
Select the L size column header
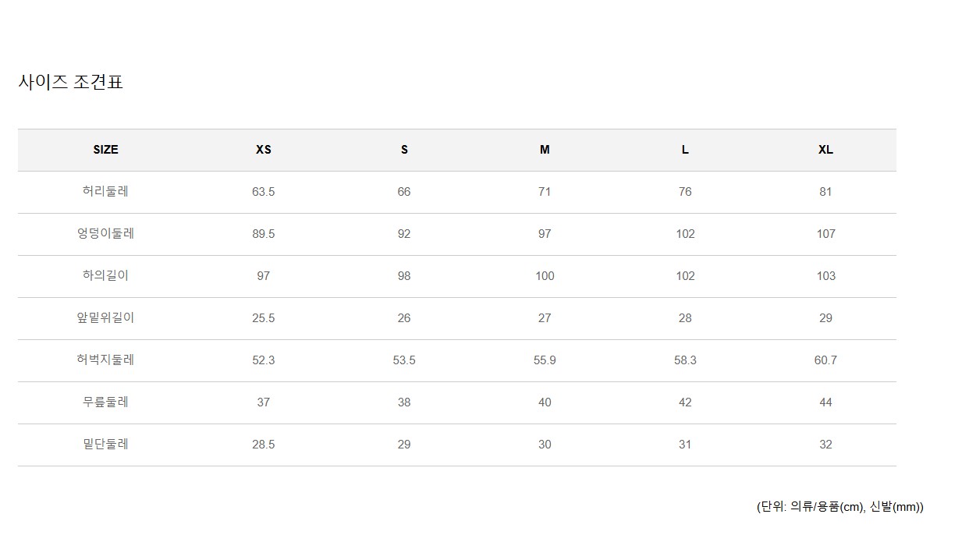(x=685, y=150)
